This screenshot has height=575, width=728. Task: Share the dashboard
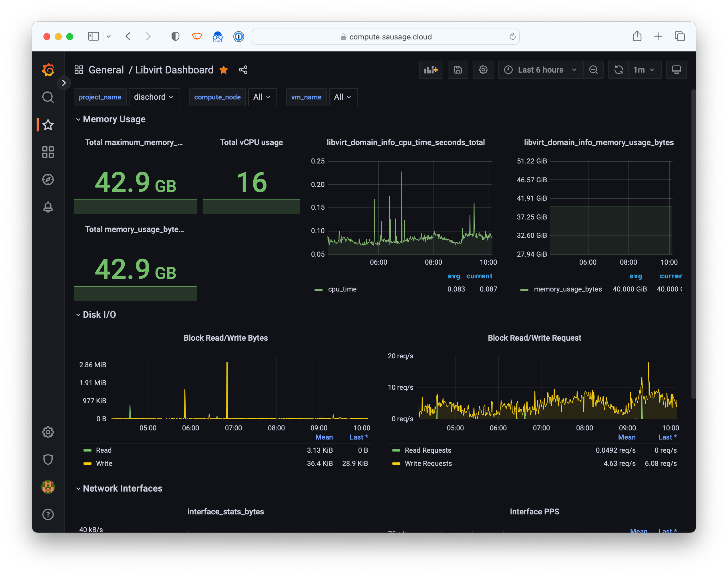click(x=243, y=70)
